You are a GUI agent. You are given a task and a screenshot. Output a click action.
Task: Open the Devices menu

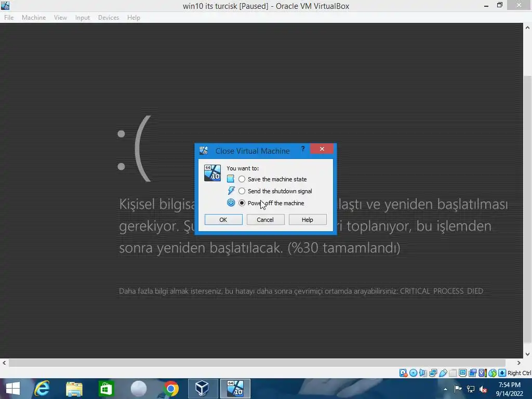[109, 18]
